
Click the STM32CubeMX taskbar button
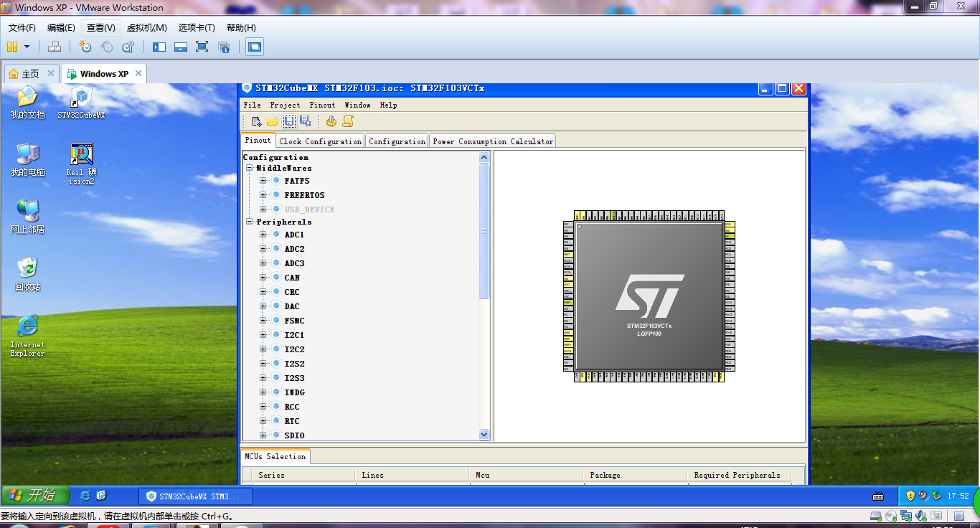[x=195, y=496]
